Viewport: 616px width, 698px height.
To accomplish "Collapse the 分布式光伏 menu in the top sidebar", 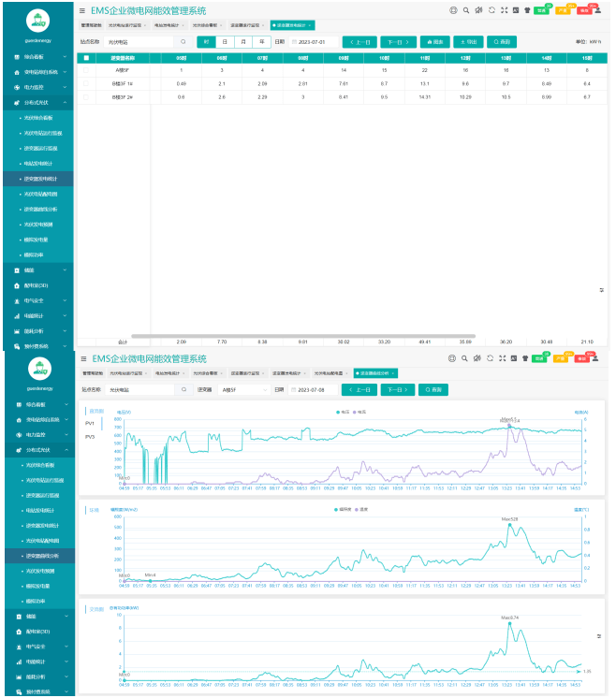I will (x=65, y=102).
